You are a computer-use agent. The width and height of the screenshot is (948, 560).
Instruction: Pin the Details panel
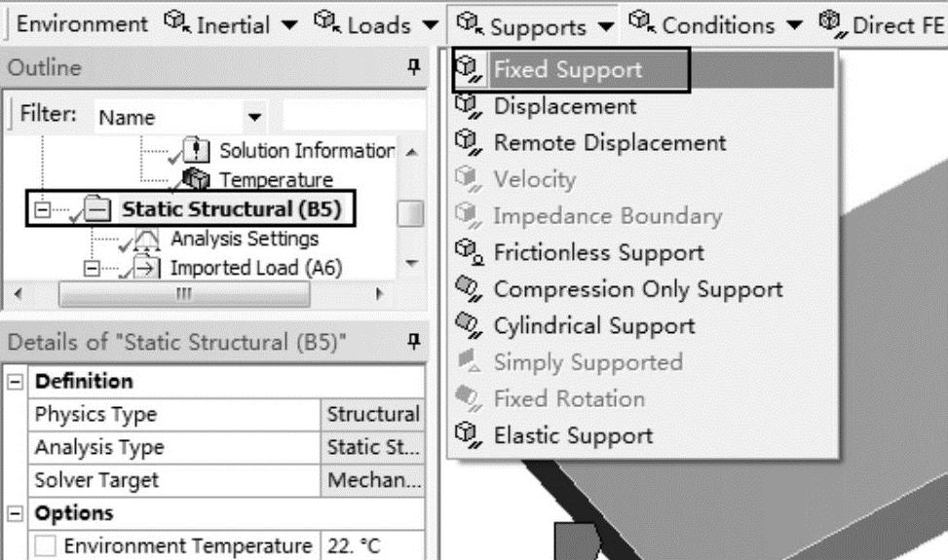click(x=413, y=341)
